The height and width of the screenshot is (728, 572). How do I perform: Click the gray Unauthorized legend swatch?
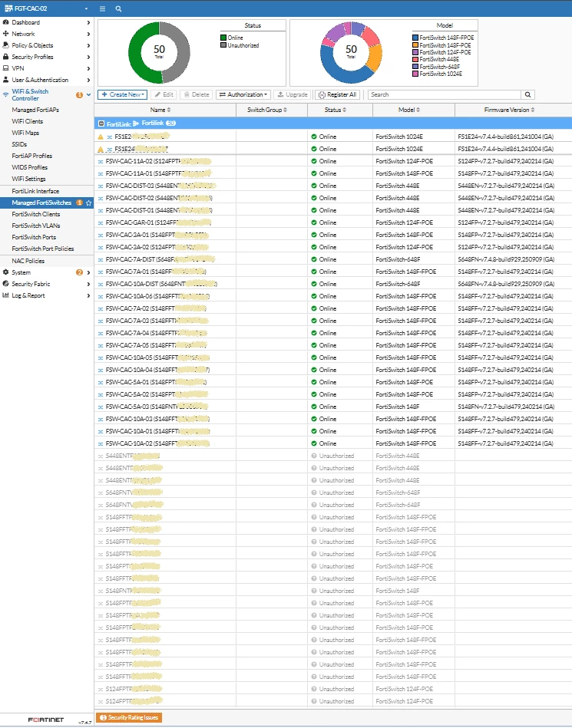point(223,45)
